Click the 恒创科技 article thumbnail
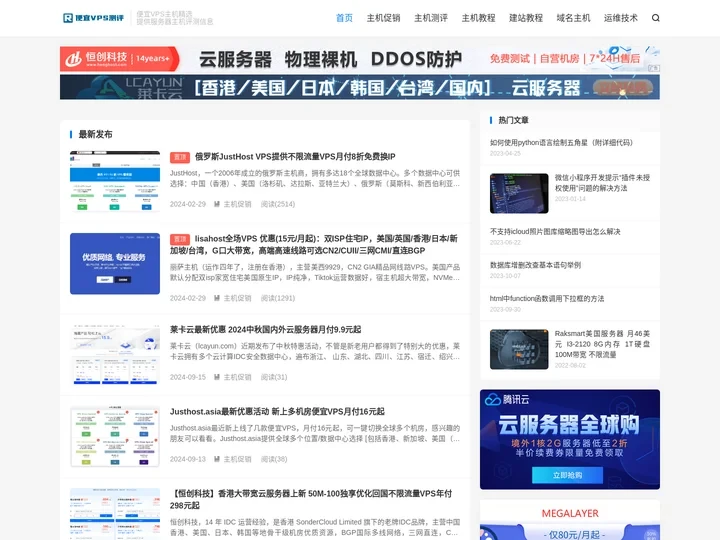This screenshot has height=540, width=720. (115, 514)
